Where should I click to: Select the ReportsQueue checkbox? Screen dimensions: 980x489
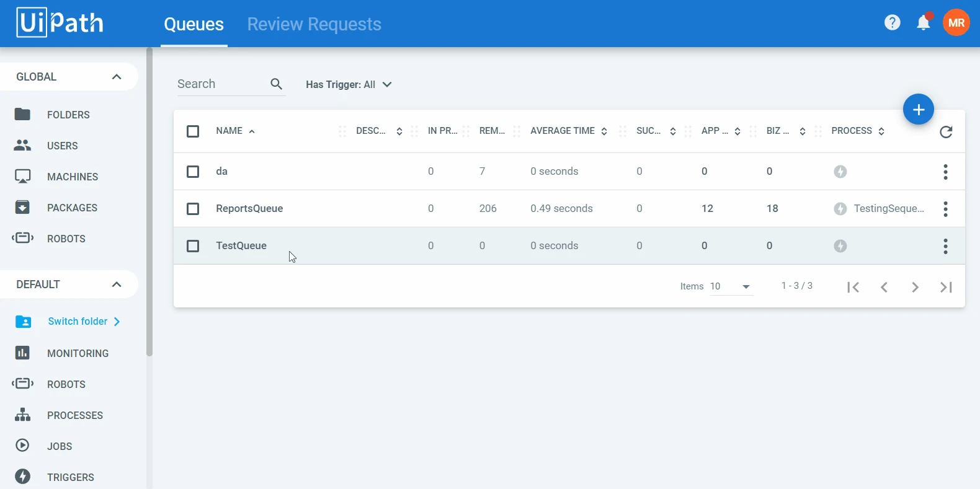click(193, 209)
